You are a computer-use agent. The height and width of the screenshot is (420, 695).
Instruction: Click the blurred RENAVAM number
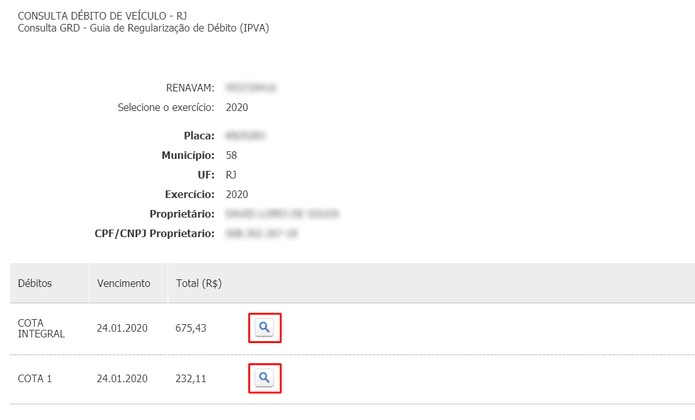click(x=251, y=88)
